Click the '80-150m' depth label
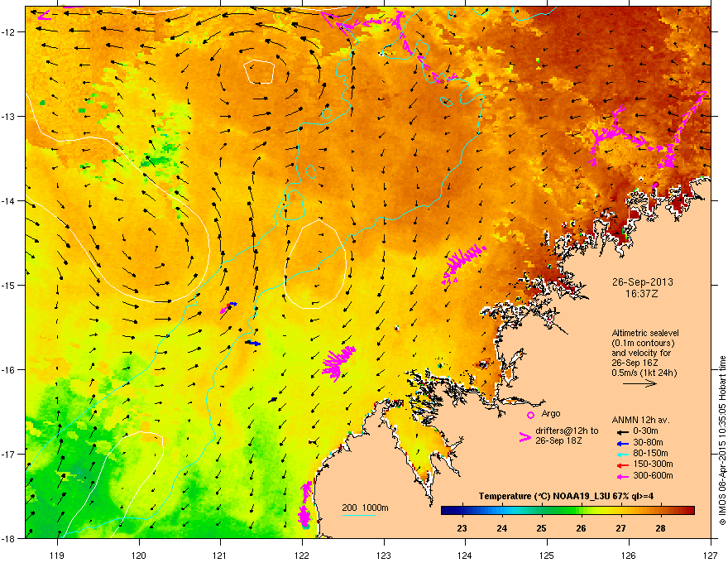 [x=650, y=453]
